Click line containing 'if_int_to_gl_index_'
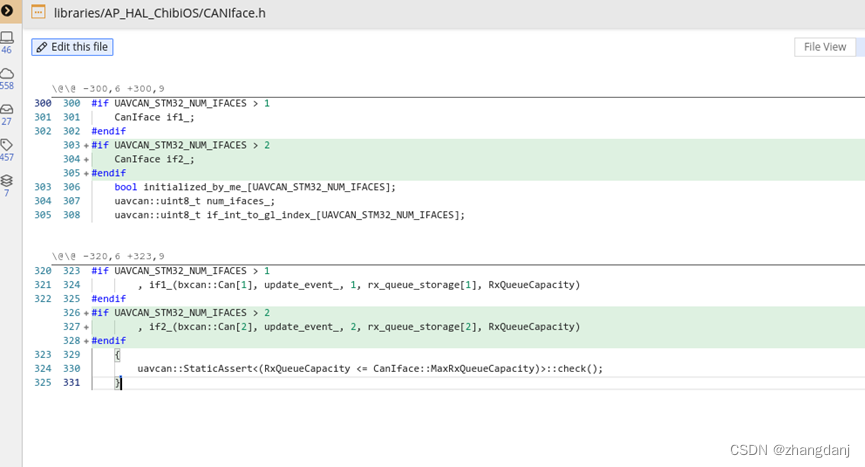 [290, 215]
